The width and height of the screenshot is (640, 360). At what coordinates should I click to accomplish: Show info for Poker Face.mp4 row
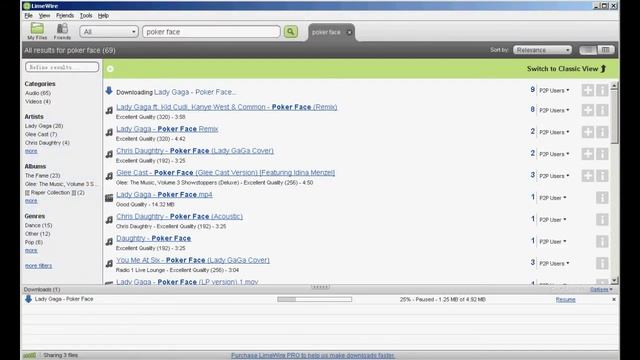click(602, 198)
